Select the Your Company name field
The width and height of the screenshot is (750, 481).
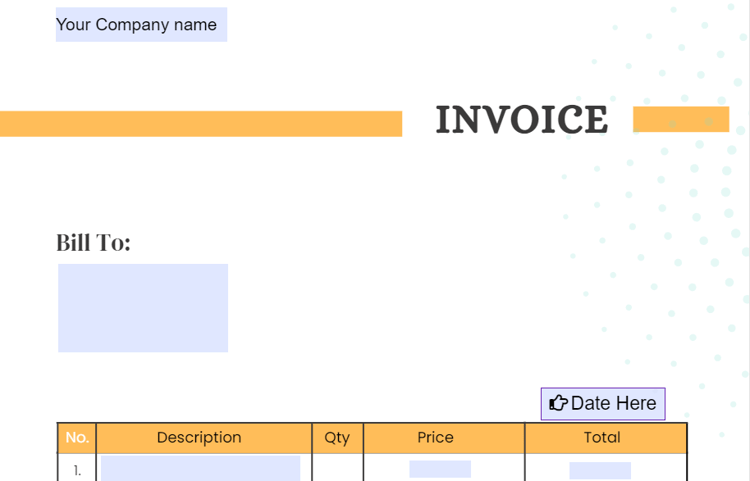142,24
